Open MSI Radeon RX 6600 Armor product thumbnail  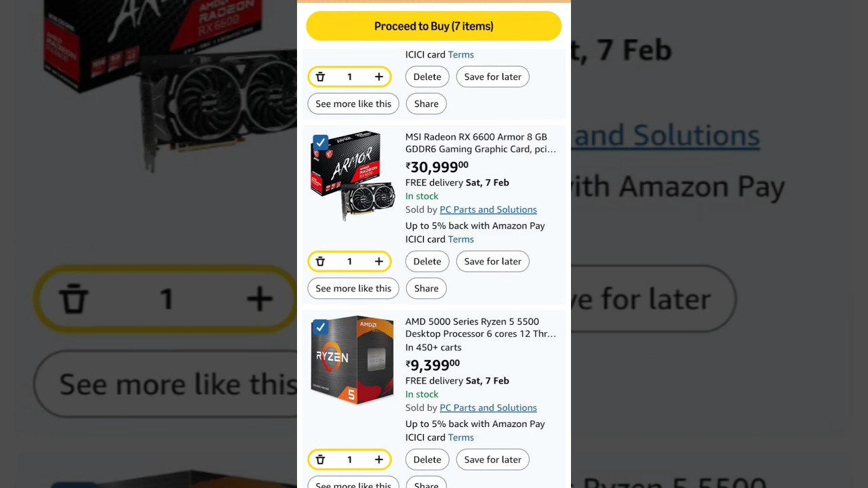353,176
